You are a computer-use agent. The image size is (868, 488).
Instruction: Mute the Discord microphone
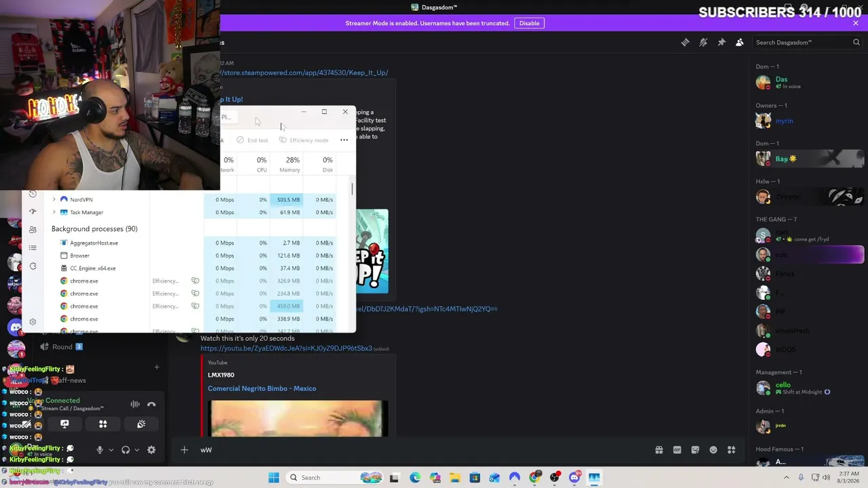tap(100, 449)
